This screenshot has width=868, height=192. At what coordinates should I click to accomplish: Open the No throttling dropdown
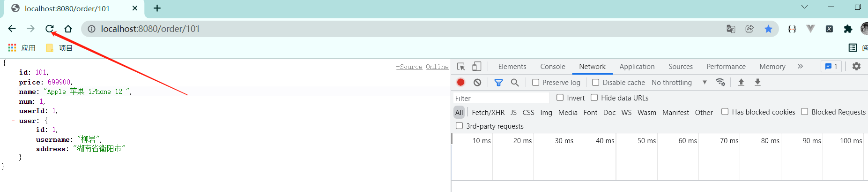(679, 83)
